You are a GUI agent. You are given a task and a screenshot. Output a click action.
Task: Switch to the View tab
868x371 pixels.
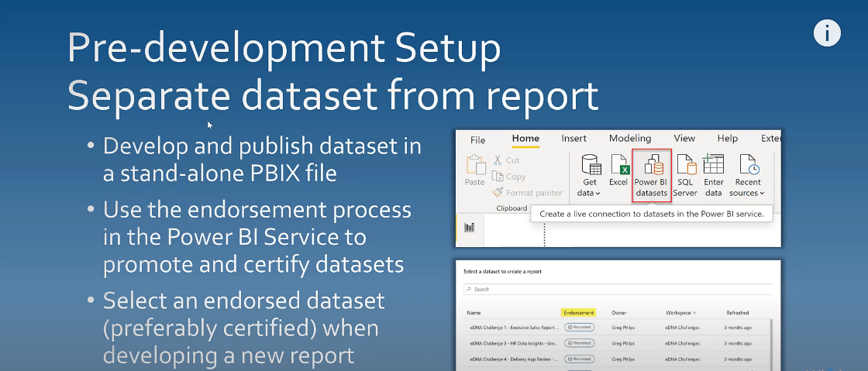point(684,139)
